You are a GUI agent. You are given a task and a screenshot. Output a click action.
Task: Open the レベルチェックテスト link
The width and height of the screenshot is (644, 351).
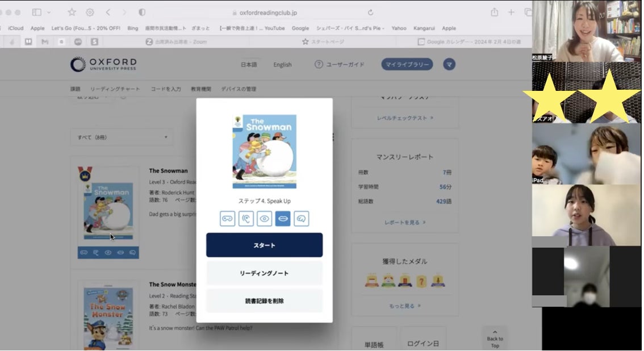(405, 118)
